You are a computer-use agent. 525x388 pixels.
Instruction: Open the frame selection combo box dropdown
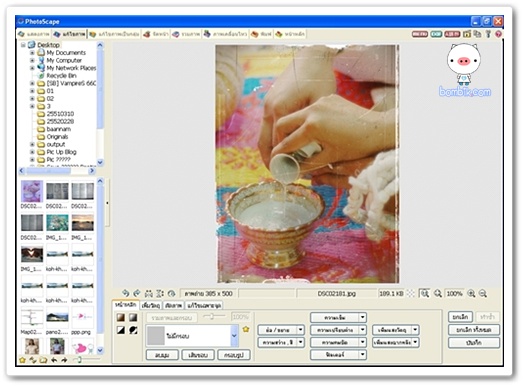(x=234, y=335)
